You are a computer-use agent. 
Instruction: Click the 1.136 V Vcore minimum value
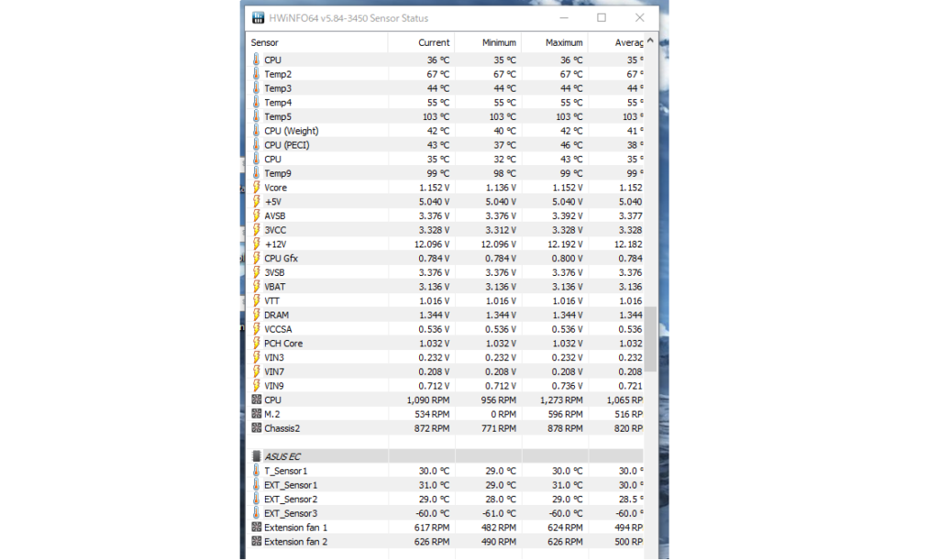pyautogui.click(x=501, y=187)
